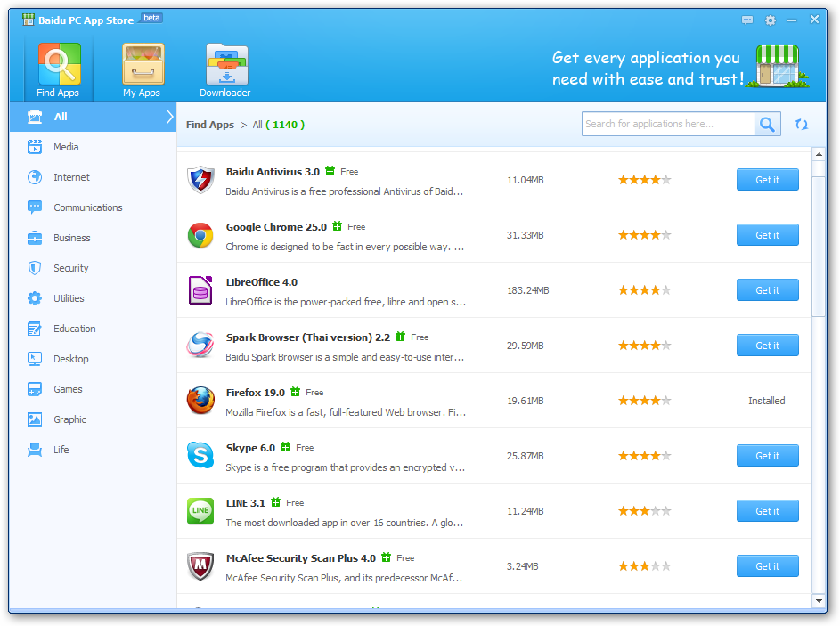Click gift icon beside Spark Browser 2.2
Image resolution: width=840 pixels, height=626 pixels.
400,337
